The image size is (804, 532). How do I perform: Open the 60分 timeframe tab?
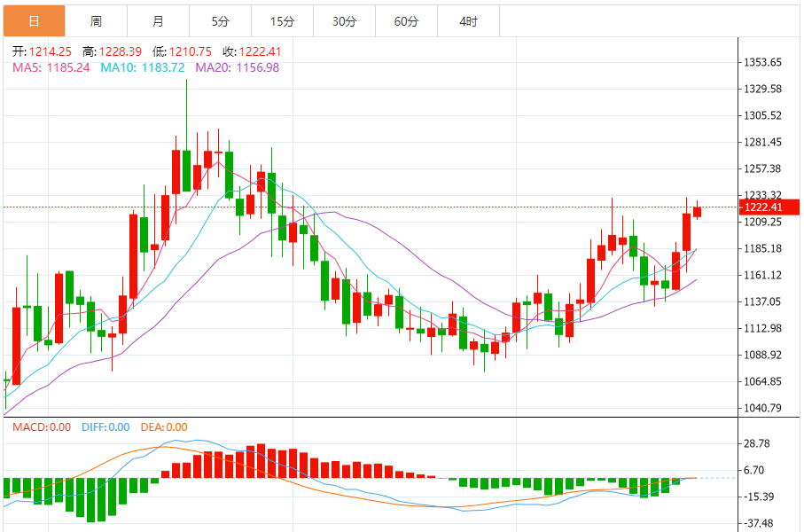(x=406, y=21)
